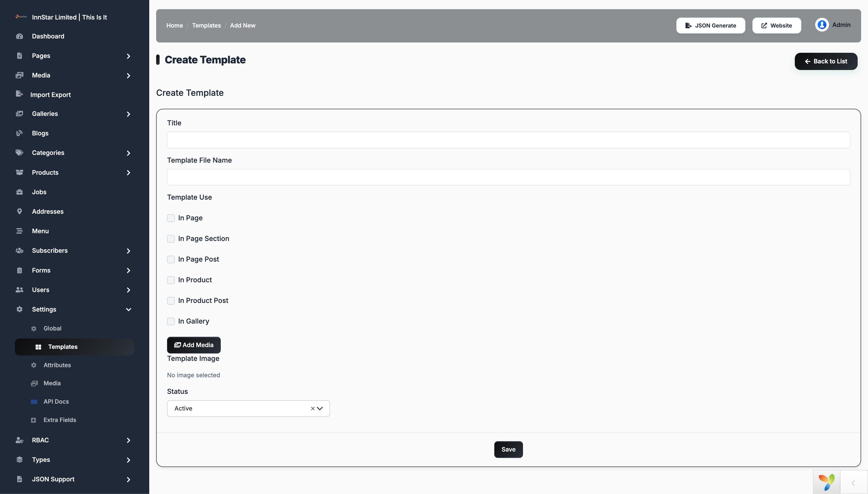Image resolution: width=868 pixels, height=494 pixels.
Task: Check the In Page checkbox
Action: tap(171, 218)
